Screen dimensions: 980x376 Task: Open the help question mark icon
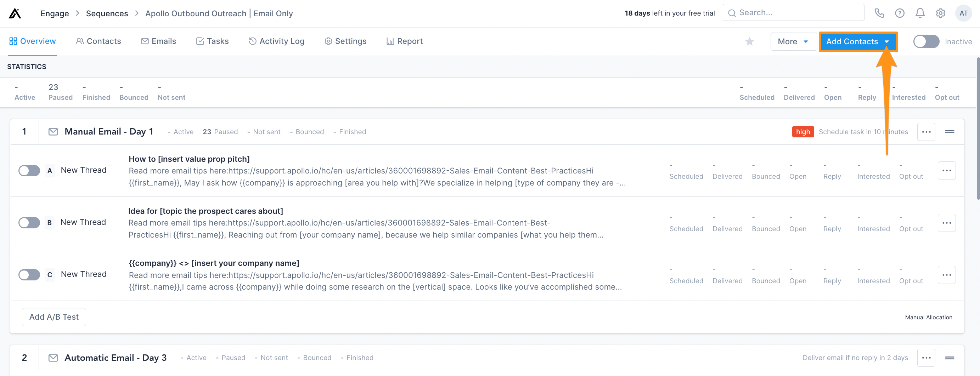900,13
